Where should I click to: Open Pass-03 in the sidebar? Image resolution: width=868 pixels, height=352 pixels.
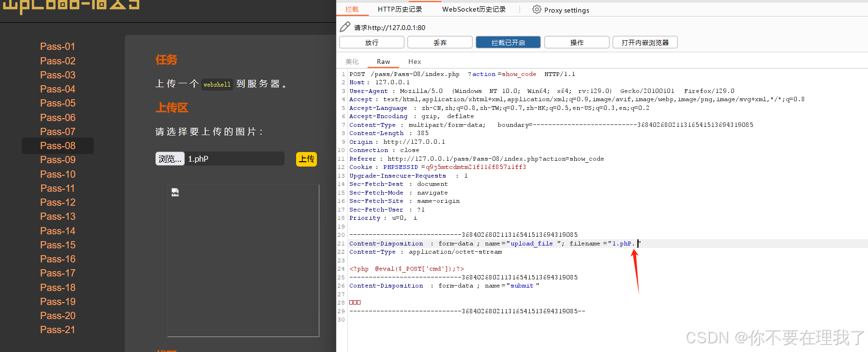click(58, 75)
